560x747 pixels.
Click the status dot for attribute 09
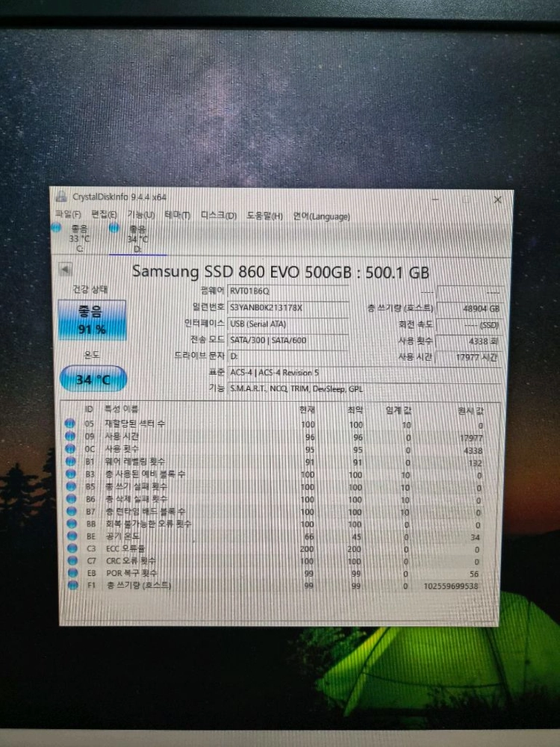coord(70,436)
